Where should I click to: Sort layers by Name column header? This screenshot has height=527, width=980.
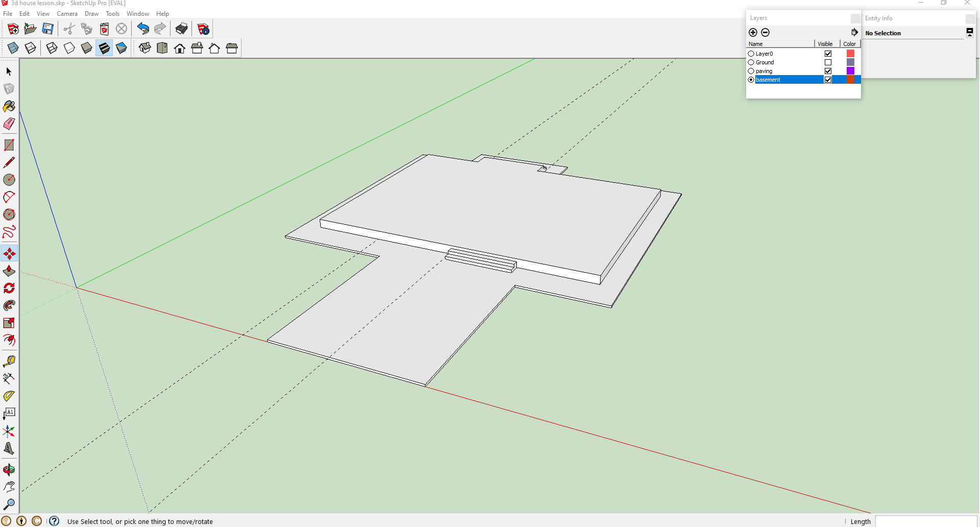coord(780,44)
